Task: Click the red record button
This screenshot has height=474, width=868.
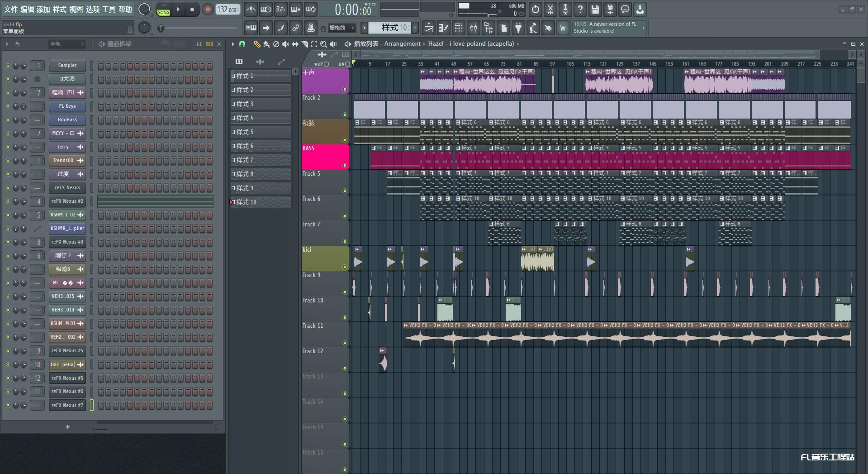Action: coord(208,10)
